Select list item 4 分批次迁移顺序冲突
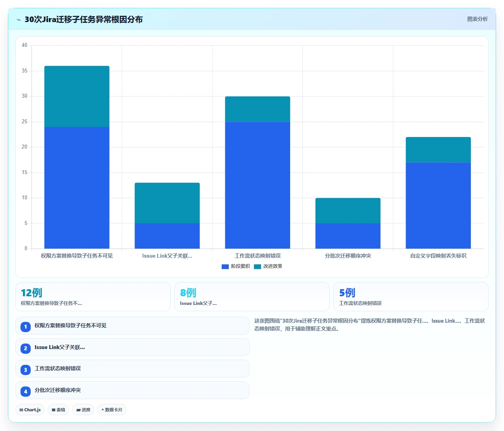 (132, 390)
